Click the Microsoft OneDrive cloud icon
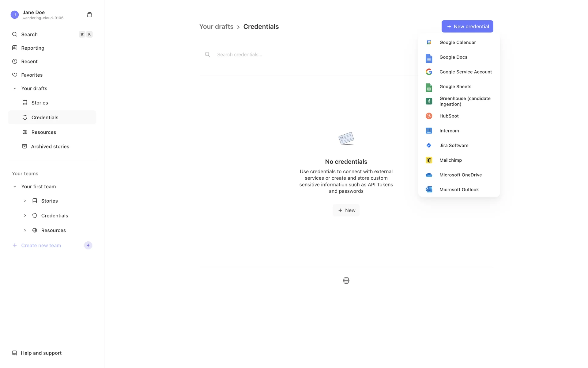 [429, 175]
